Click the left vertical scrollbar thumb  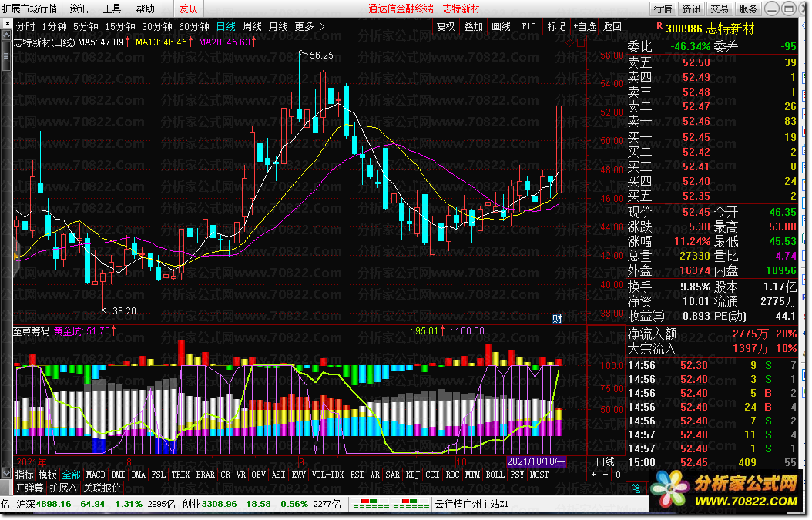point(6,55)
